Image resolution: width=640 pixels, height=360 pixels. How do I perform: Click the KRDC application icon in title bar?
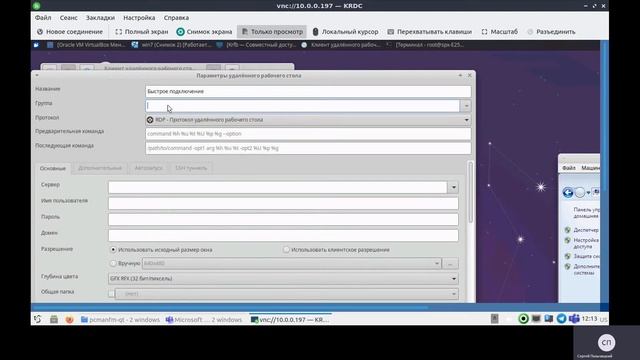point(37,6)
